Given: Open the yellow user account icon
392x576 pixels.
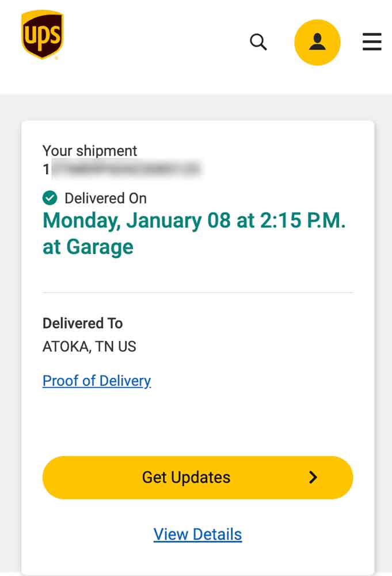Looking at the screenshot, I should tap(317, 42).
